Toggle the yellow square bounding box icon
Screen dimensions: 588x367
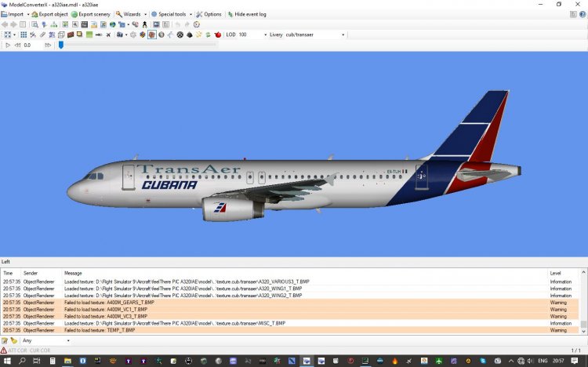tap(79, 35)
